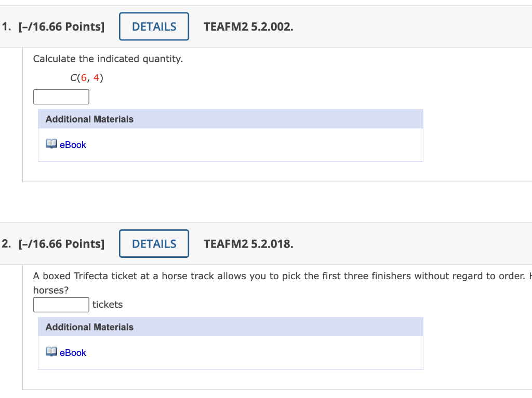Screen dimensions: 532x398
Task: Click the tickets answer box in question 2
Action: tap(61, 305)
